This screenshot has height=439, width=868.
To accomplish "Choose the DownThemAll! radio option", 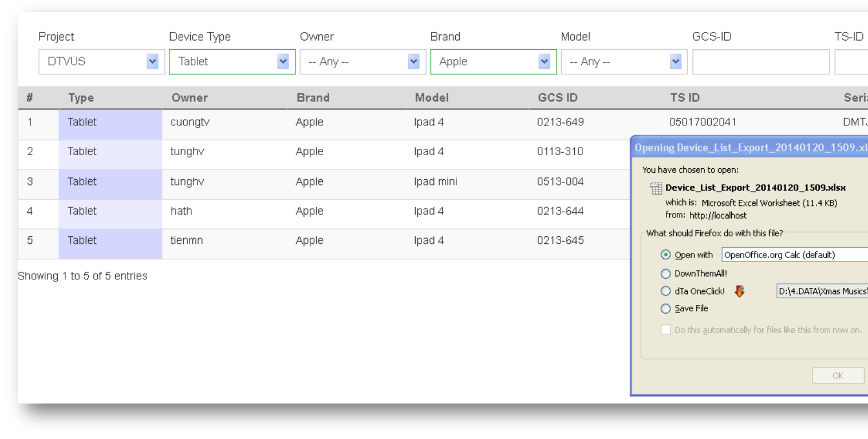I will (665, 274).
